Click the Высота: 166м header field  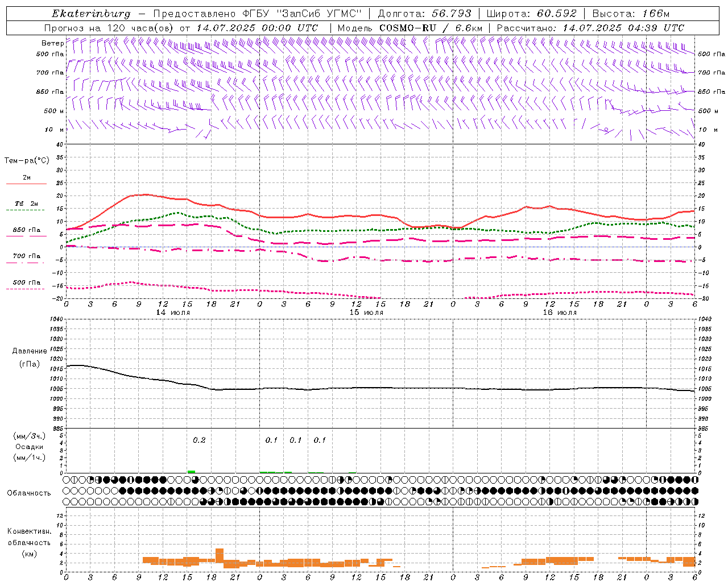pyautogui.click(x=631, y=14)
